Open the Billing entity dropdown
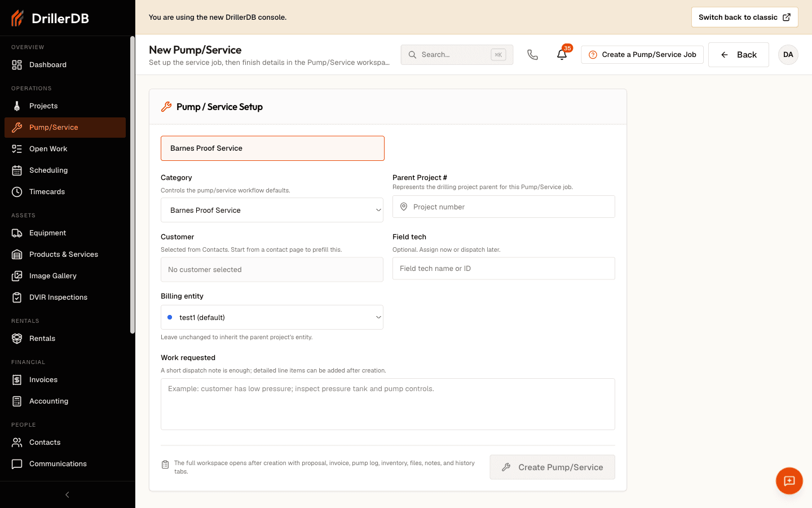This screenshot has height=508, width=812. coord(272,317)
